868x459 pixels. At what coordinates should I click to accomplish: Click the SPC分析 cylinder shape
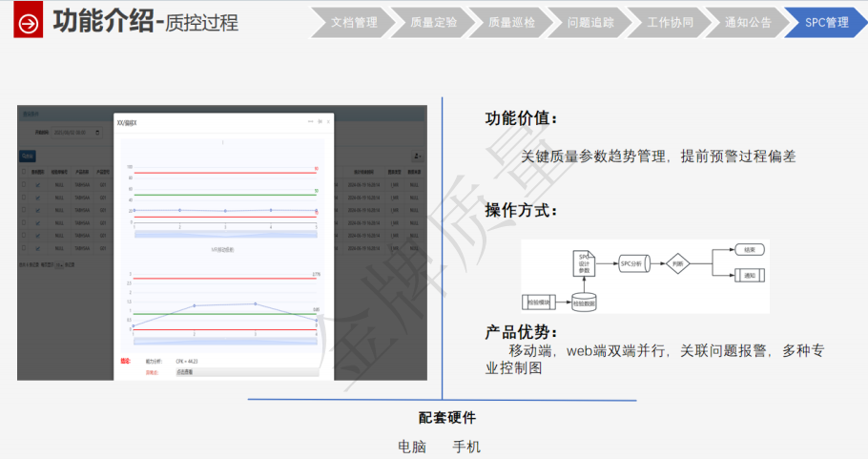click(632, 263)
